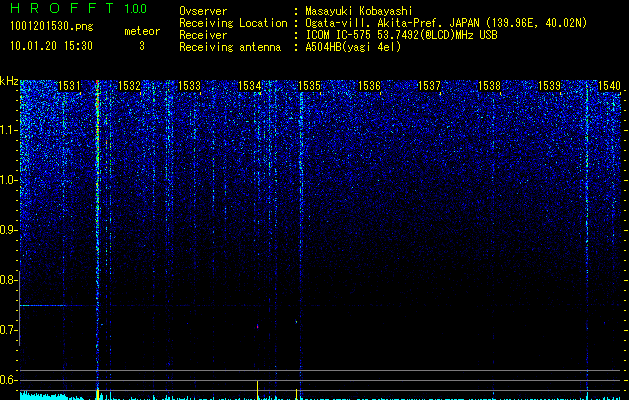
Task: Click observer name Masayuki Kobayashi
Action: (359, 11)
